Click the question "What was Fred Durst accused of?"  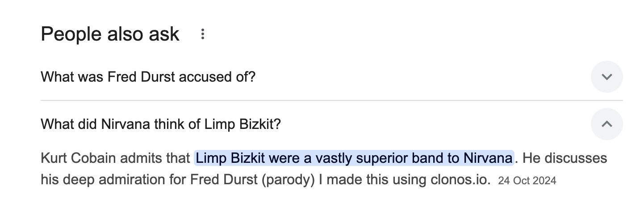148,77
